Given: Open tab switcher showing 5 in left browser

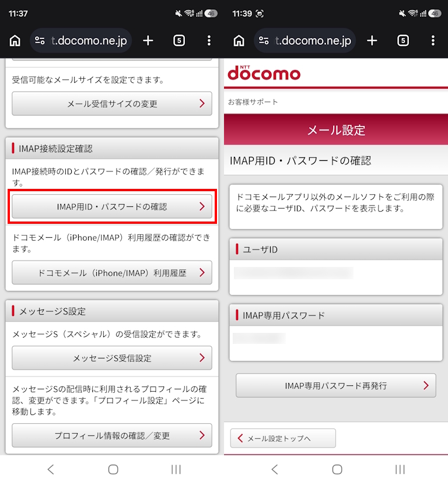Looking at the screenshot, I should 179,41.
